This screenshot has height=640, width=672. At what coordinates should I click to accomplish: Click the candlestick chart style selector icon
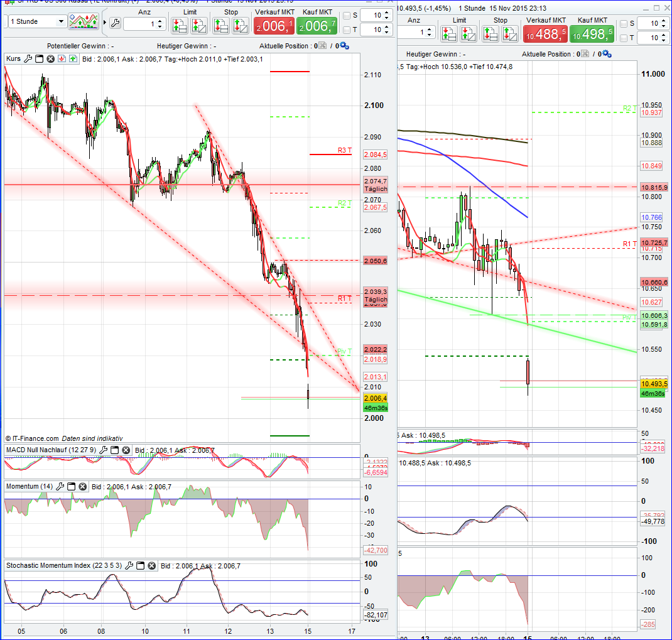pyautogui.click(x=84, y=21)
